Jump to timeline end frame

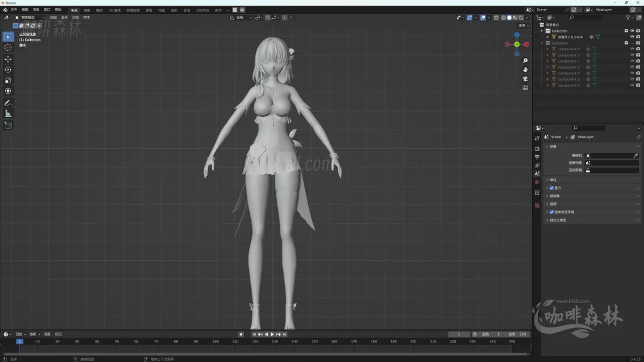(284, 334)
